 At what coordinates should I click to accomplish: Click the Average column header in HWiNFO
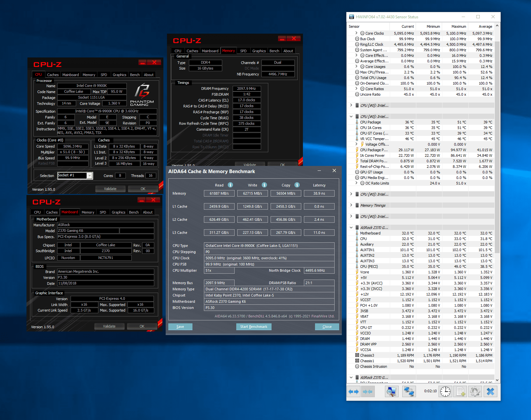(x=481, y=26)
